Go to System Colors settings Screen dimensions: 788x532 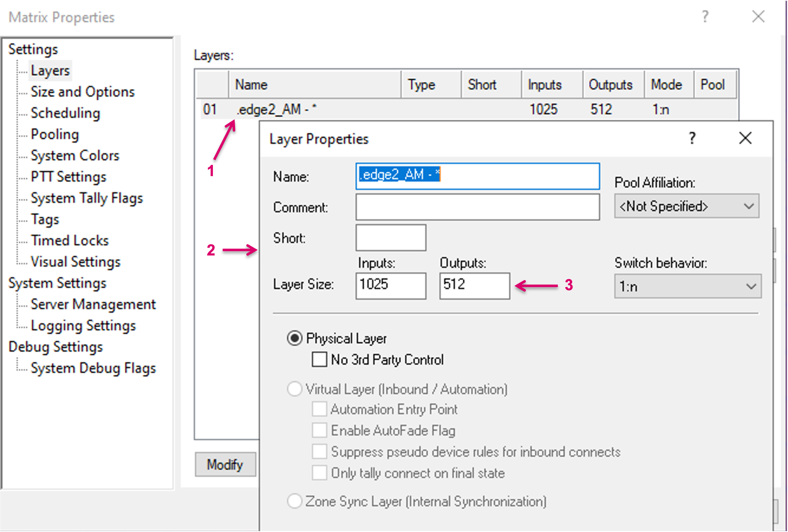(x=75, y=155)
